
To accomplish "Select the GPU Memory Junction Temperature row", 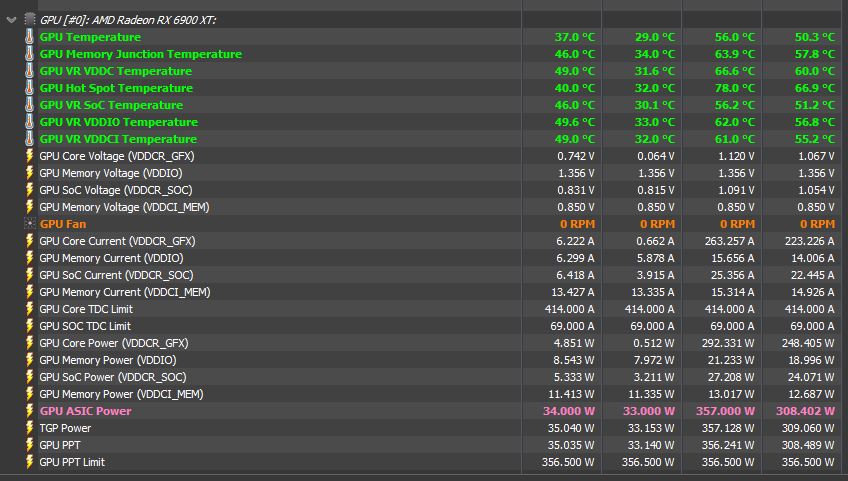I will pyautogui.click(x=140, y=54).
